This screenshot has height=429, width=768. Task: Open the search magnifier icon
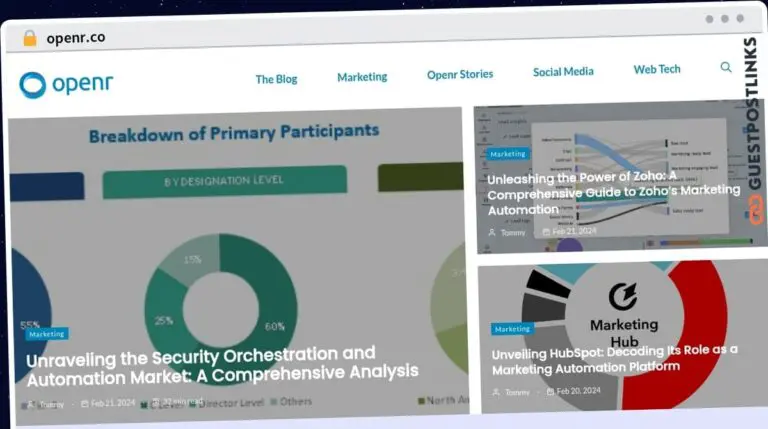726,67
